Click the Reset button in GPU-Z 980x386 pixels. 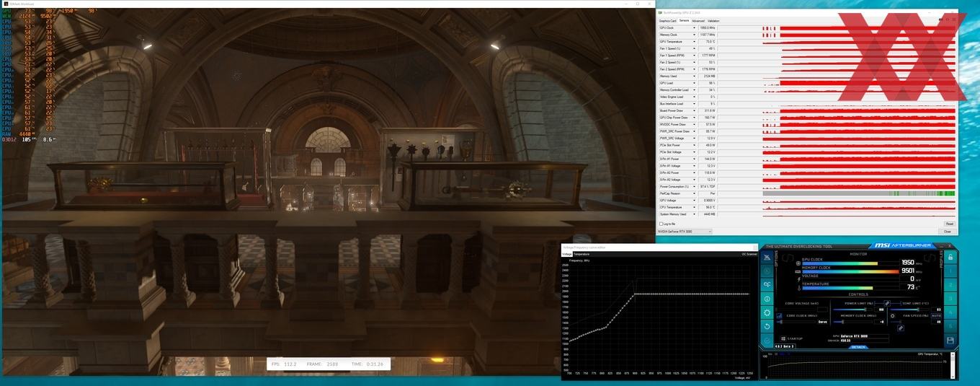coord(949,224)
